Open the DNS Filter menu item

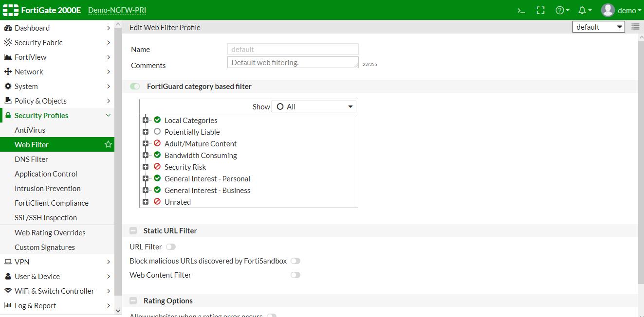tap(31, 159)
